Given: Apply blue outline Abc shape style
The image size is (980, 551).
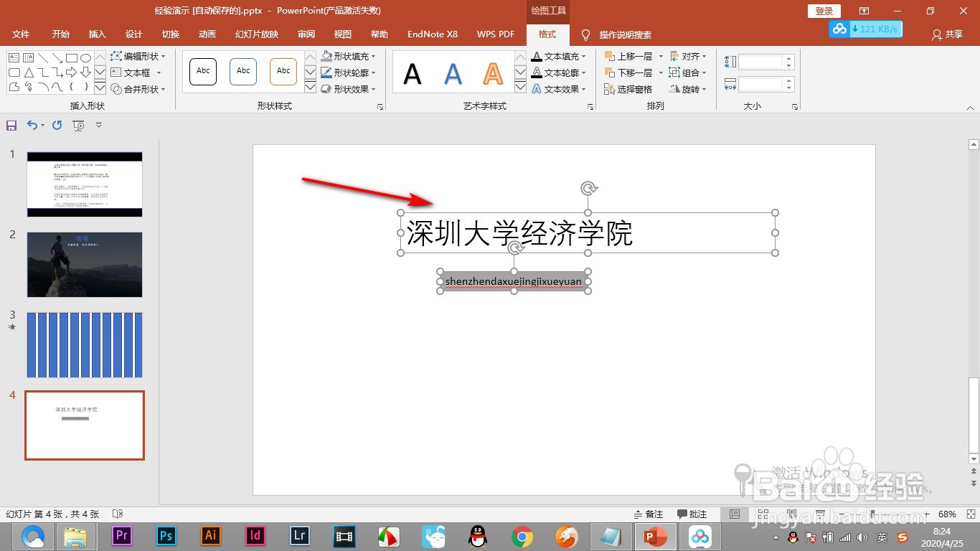Looking at the screenshot, I should pyautogui.click(x=243, y=72).
